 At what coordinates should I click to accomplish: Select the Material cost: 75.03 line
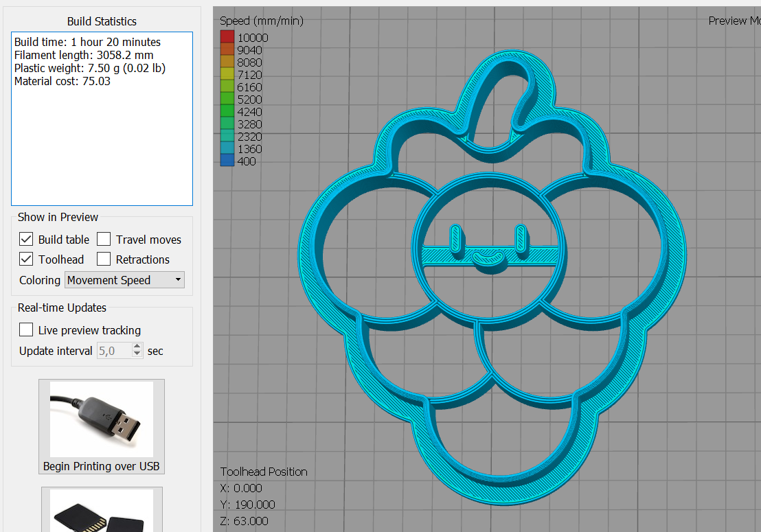tap(62, 82)
